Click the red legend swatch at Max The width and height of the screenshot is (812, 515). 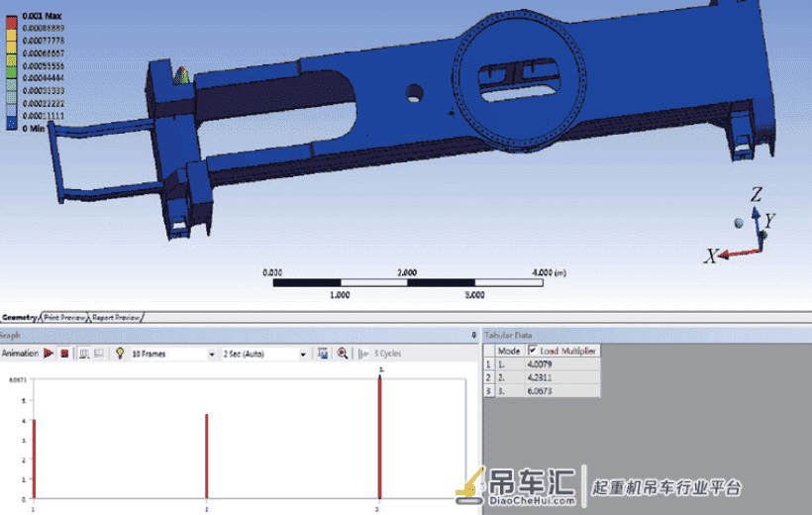coord(12,22)
